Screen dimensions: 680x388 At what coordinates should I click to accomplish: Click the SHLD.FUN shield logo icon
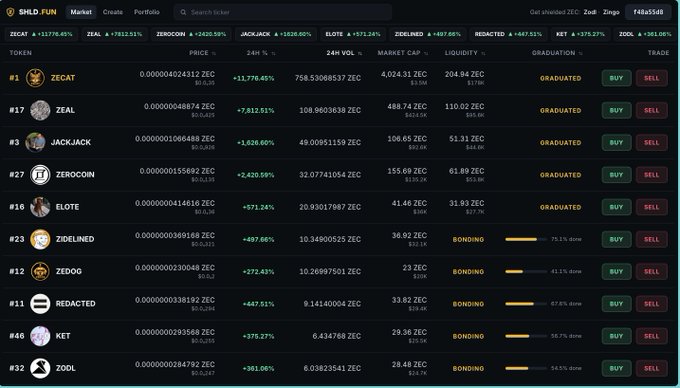coord(10,12)
